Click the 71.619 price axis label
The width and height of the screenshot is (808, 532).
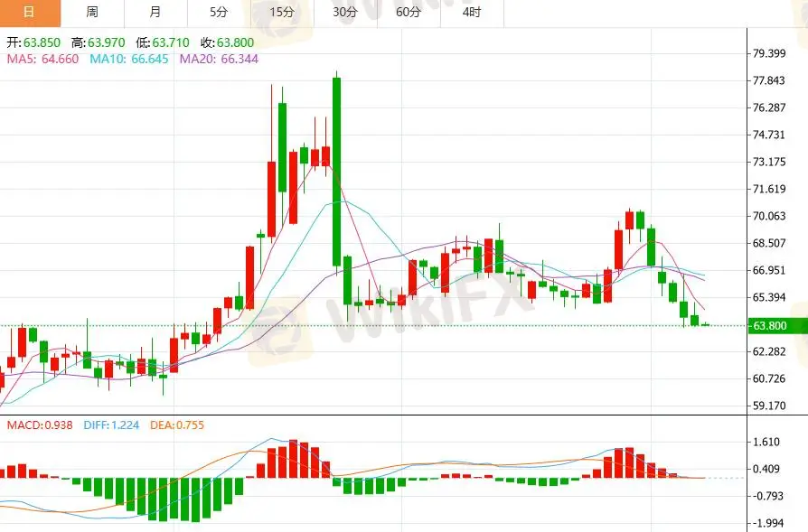769,189
